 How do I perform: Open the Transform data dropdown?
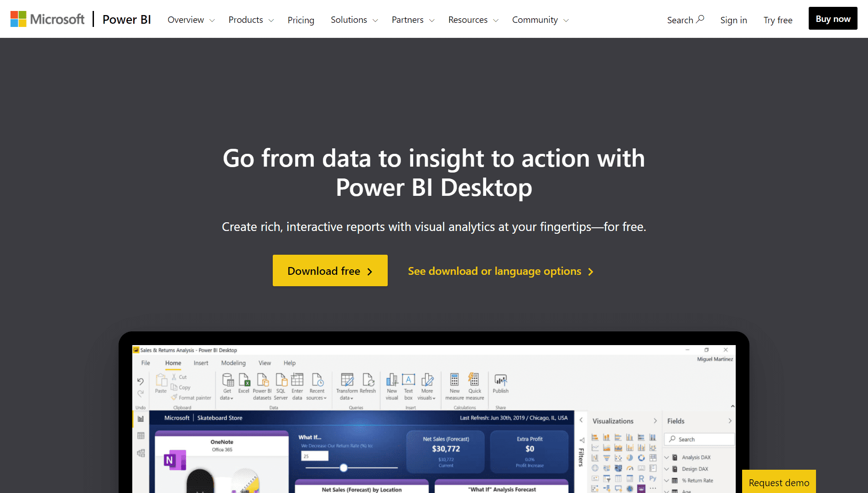347,386
